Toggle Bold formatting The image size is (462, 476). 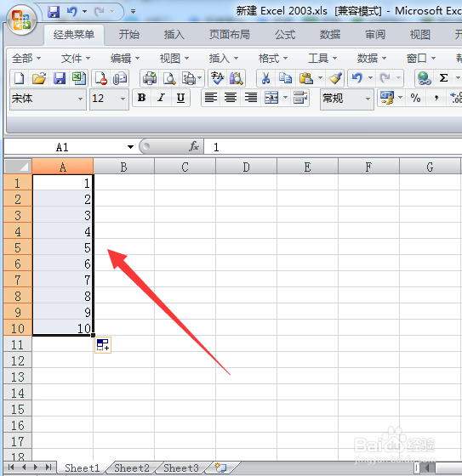[x=141, y=98]
